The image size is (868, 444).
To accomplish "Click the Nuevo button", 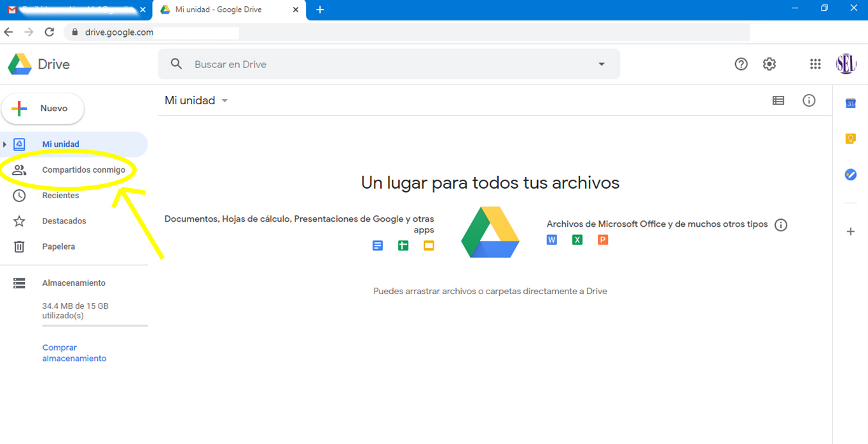I will point(43,108).
